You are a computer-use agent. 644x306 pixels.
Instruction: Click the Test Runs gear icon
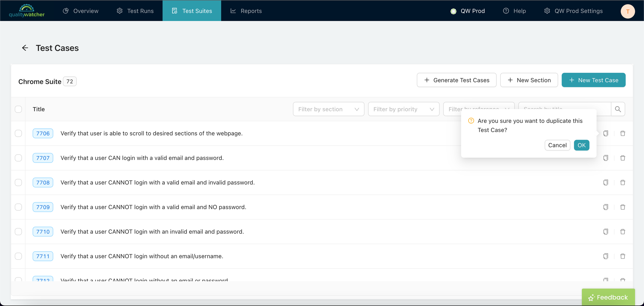120,11
